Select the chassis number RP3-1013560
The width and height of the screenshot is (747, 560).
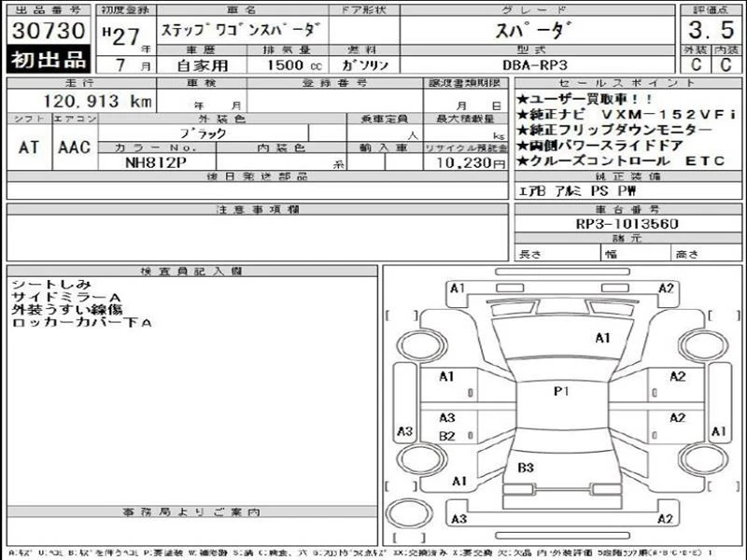tap(627, 224)
